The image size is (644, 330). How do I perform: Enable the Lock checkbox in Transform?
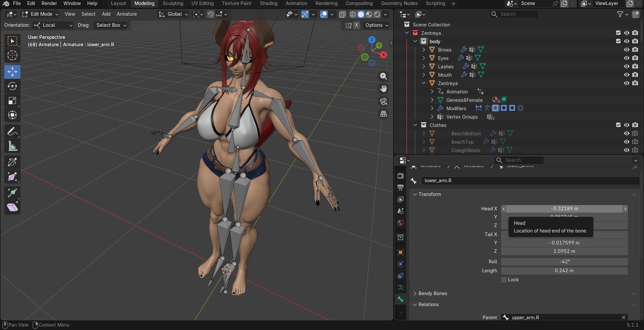(x=504, y=280)
